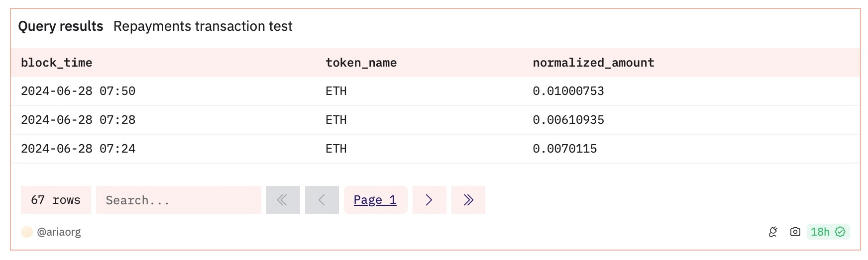Select the 0.01000753 amount cell
This screenshot has width=868, height=260.
click(568, 91)
